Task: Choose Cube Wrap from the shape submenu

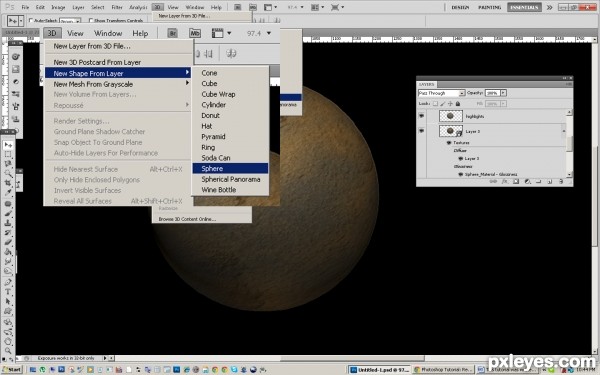Action: 230,94
